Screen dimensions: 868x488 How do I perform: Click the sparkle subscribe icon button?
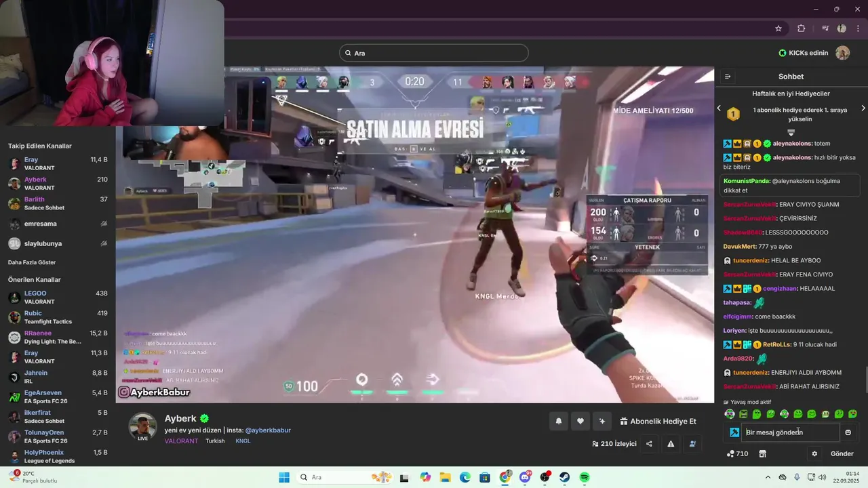(x=601, y=421)
